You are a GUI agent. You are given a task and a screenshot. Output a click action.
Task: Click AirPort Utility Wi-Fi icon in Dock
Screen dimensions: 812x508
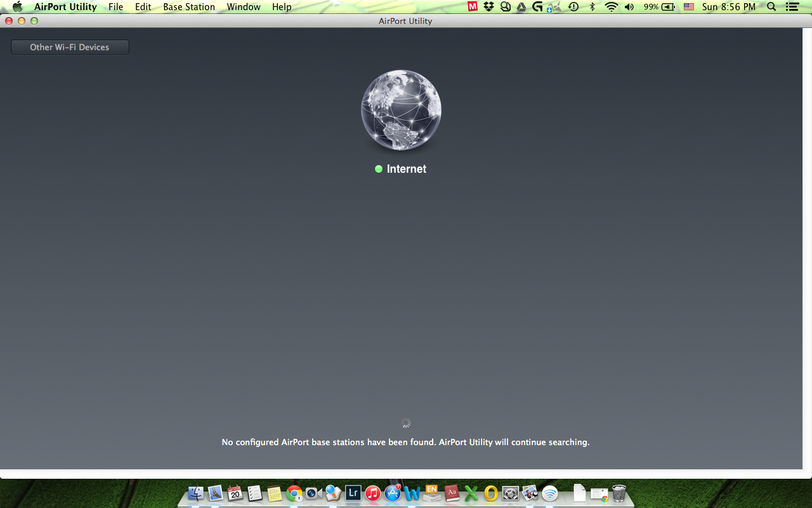(550, 493)
